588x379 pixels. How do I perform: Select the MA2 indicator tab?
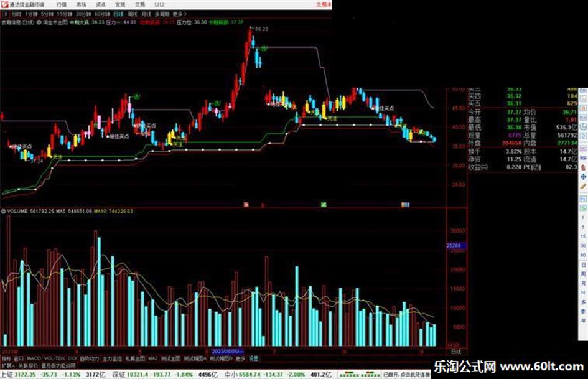pos(152,358)
